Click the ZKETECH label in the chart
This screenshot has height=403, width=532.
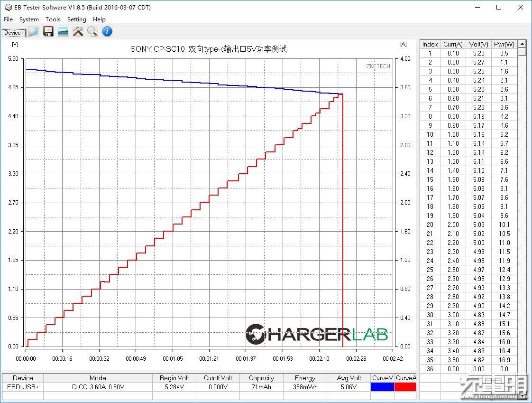[x=378, y=66]
